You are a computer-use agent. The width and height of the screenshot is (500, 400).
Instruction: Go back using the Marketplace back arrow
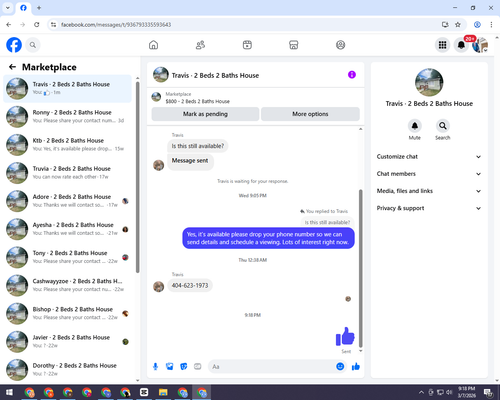click(12, 67)
